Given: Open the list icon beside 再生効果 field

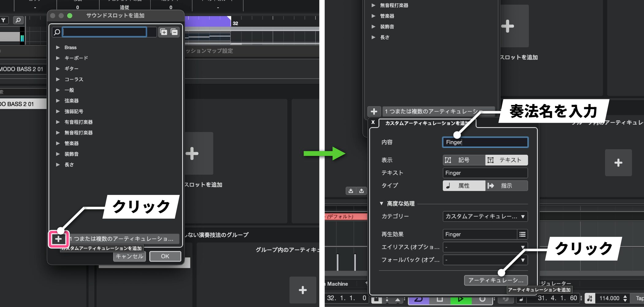Looking at the screenshot, I should pos(522,235).
